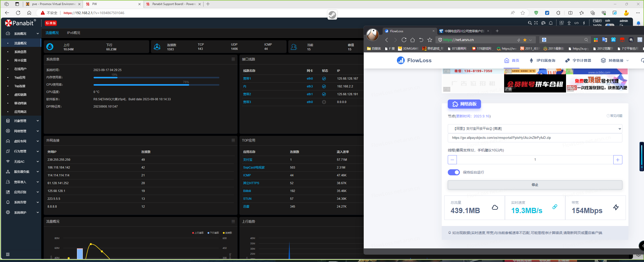Click the disabled status icon for 宽带3
The height and width of the screenshot is (262, 644).
pos(324,102)
